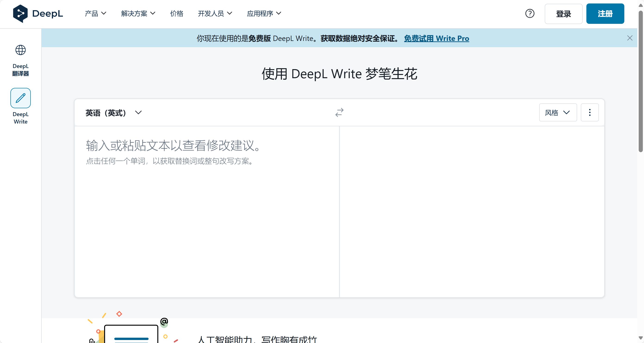The height and width of the screenshot is (343, 644).
Task: Expand the 产品 menu
Action: tap(96, 13)
